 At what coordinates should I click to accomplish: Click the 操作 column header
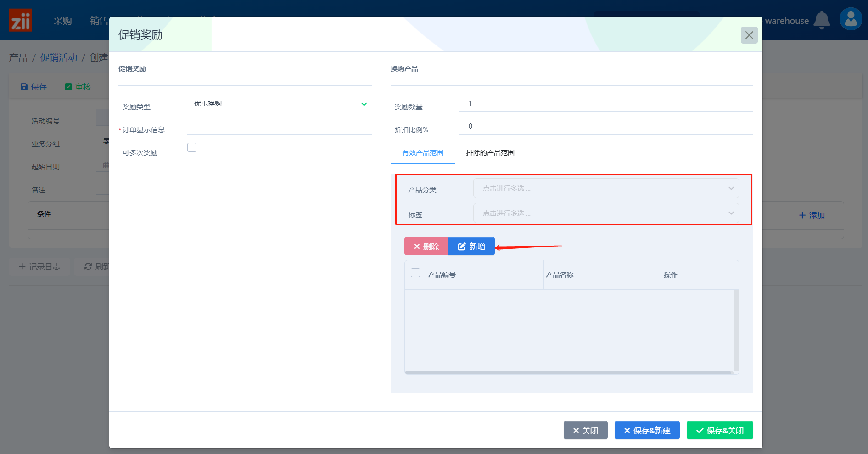(699, 275)
